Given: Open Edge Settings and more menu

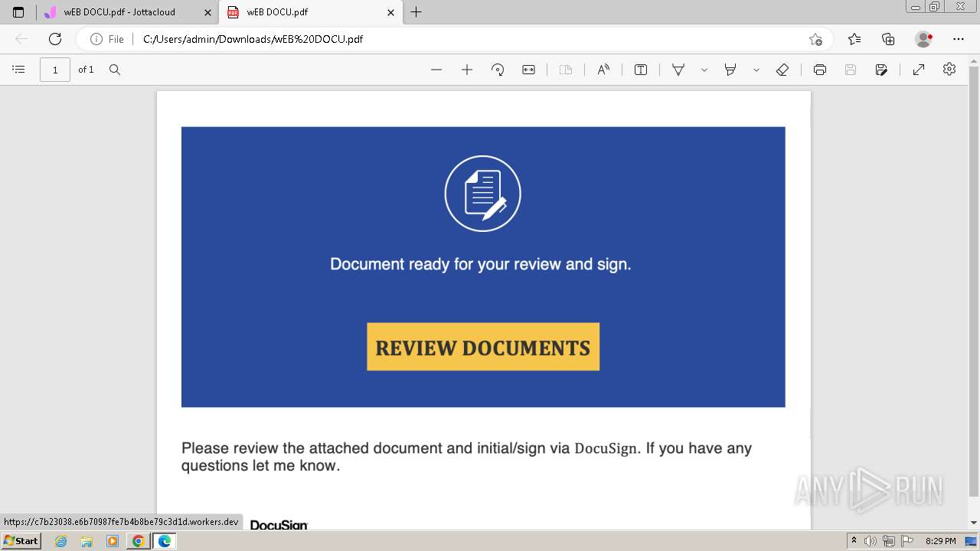Looking at the screenshot, I should click(959, 39).
